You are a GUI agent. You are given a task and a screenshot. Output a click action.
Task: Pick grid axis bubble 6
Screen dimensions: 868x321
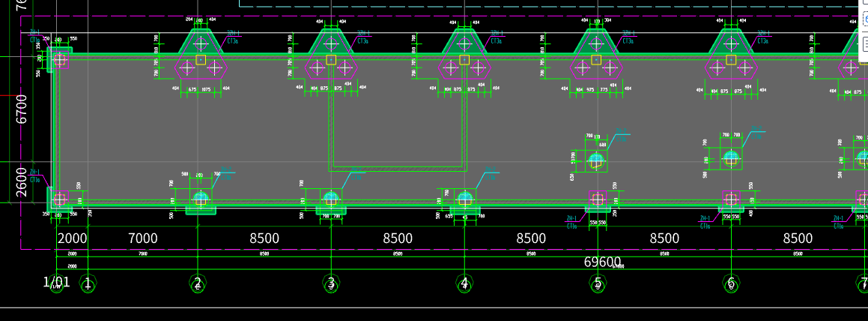click(731, 285)
